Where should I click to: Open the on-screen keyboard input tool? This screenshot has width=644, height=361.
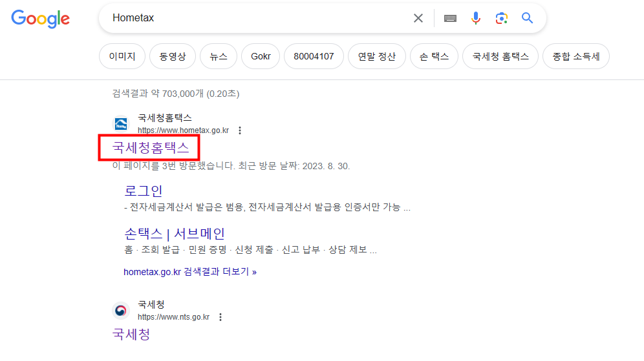pos(450,18)
